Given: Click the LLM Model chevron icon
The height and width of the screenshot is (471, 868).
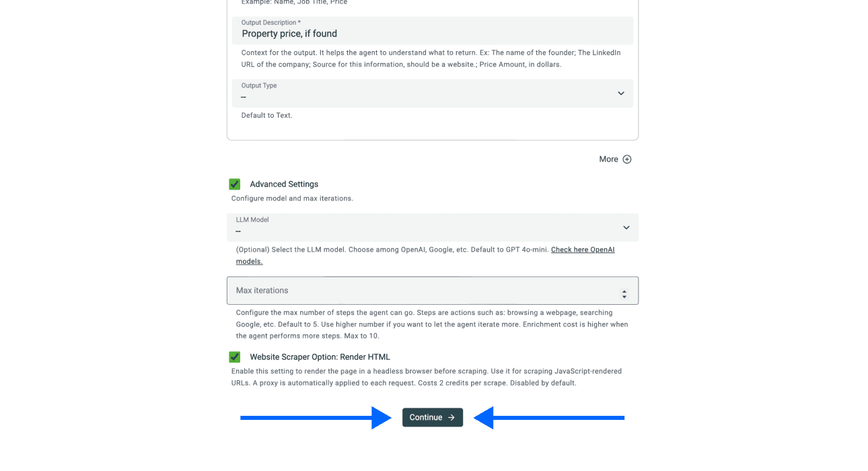Looking at the screenshot, I should (626, 227).
